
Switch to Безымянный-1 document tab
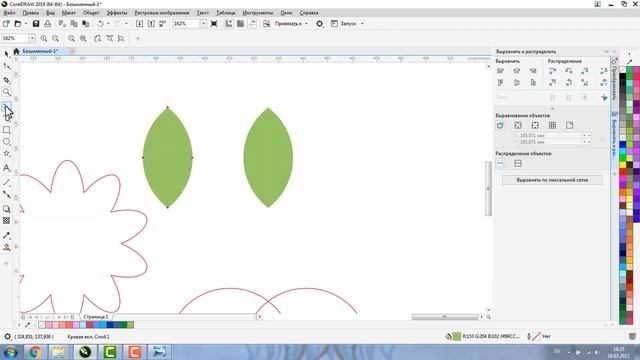click(40, 51)
